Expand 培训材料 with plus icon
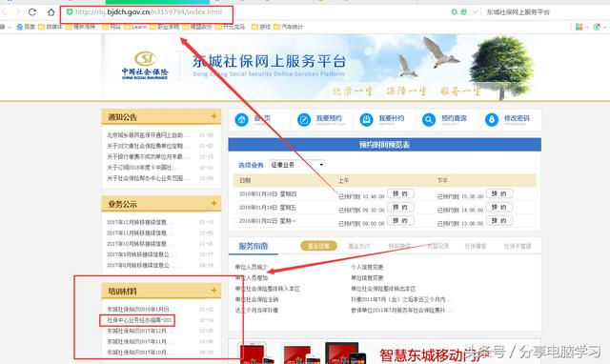This screenshot has height=364, width=610. point(213,290)
